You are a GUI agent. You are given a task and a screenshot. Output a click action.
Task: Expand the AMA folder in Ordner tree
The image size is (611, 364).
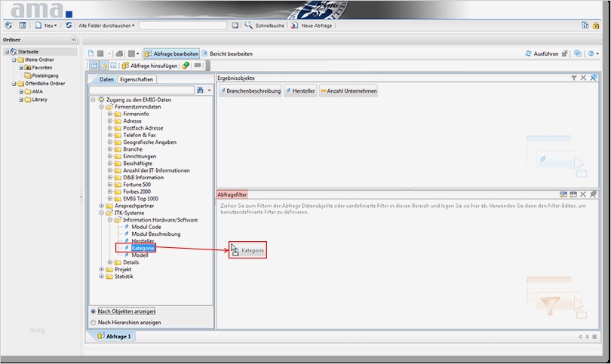[21, 91]
